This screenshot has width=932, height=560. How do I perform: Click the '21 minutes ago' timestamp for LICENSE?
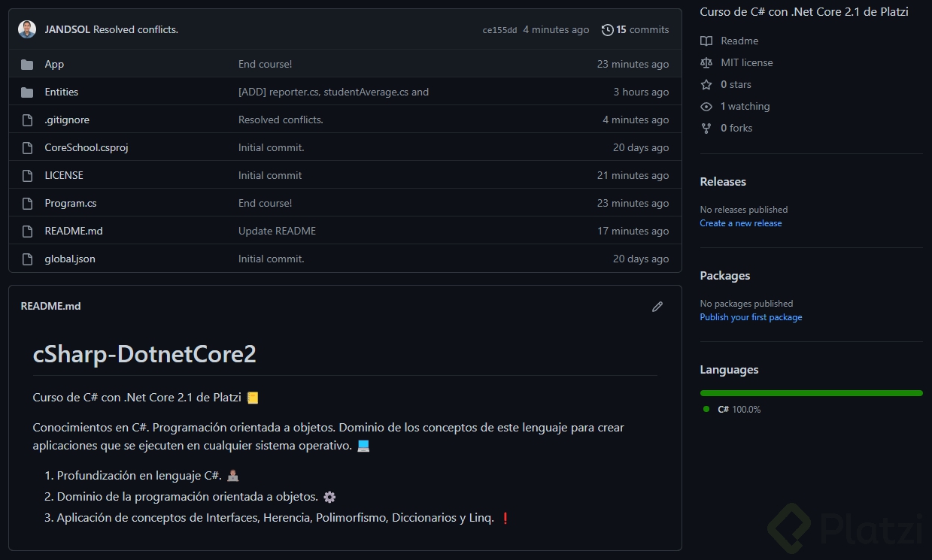click(633, 176)
